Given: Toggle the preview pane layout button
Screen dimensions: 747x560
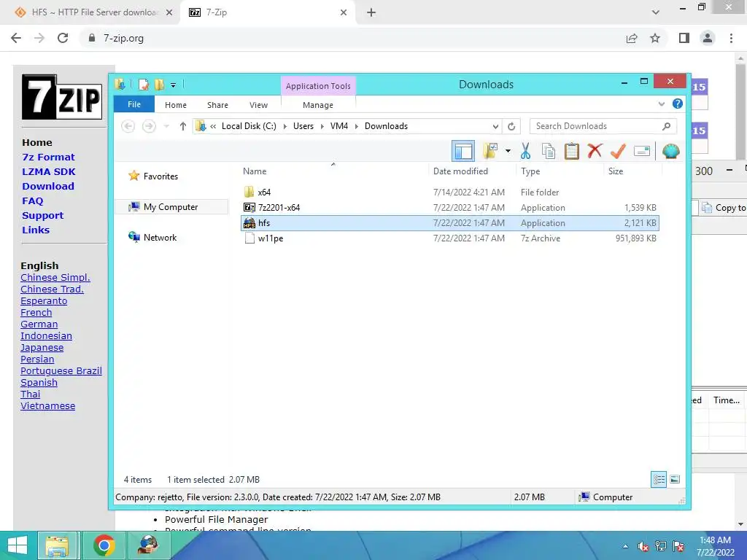Looking at the screenshot, I should 463,152.
